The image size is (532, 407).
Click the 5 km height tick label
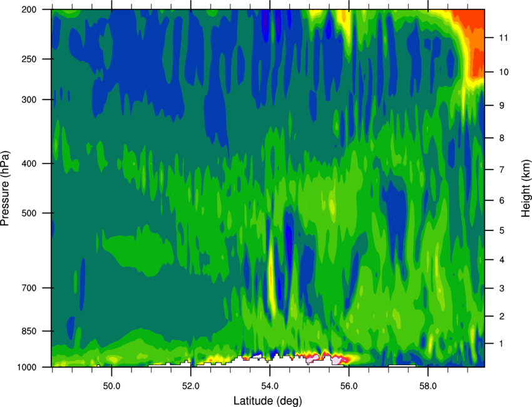[x=502, y=230]
